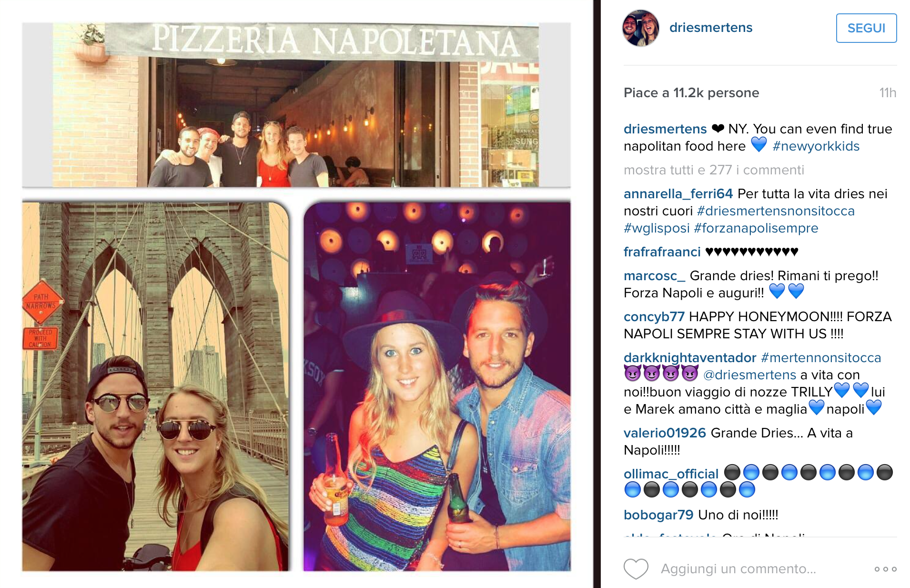Open the #newyorkkids hashtag

pyautogui.click(x=816, y=146)
